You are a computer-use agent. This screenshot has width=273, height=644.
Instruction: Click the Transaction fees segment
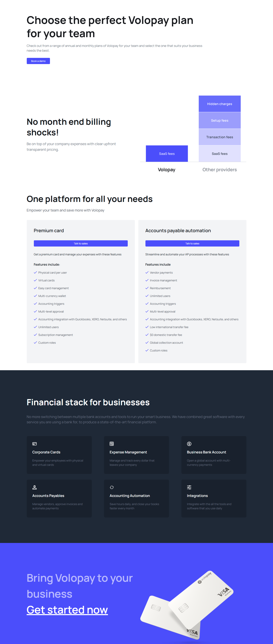(x=219, y=137)
